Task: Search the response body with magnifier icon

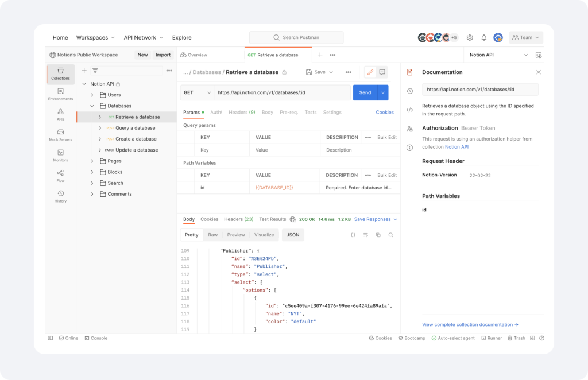Action: pos(390,235)
